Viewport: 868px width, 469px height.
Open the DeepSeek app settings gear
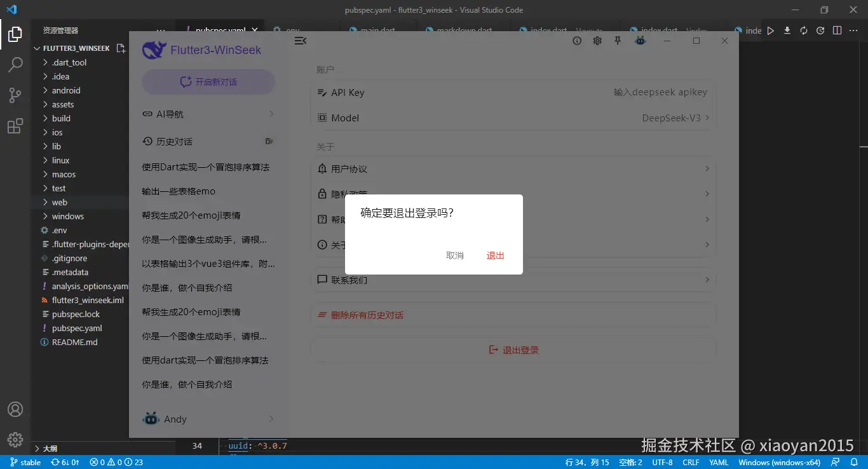pyautogui.click(x=597, y=40)
